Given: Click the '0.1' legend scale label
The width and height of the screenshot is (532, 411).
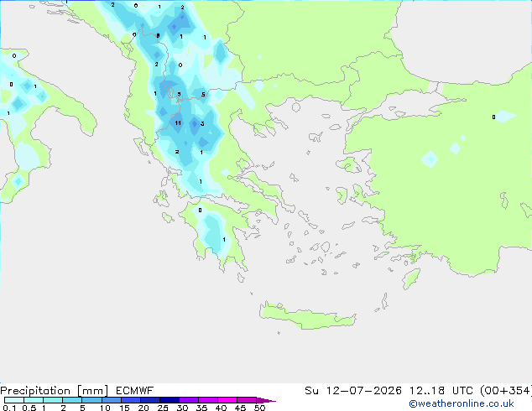Looking at the screenshot, I should tap(9, 408).
